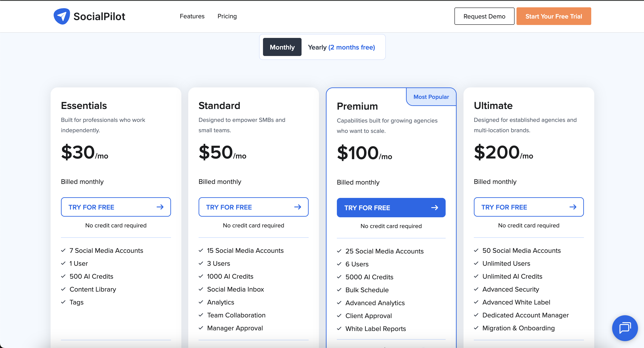Click 'No credit card required' under Ultimate

(x=529, y=225)
